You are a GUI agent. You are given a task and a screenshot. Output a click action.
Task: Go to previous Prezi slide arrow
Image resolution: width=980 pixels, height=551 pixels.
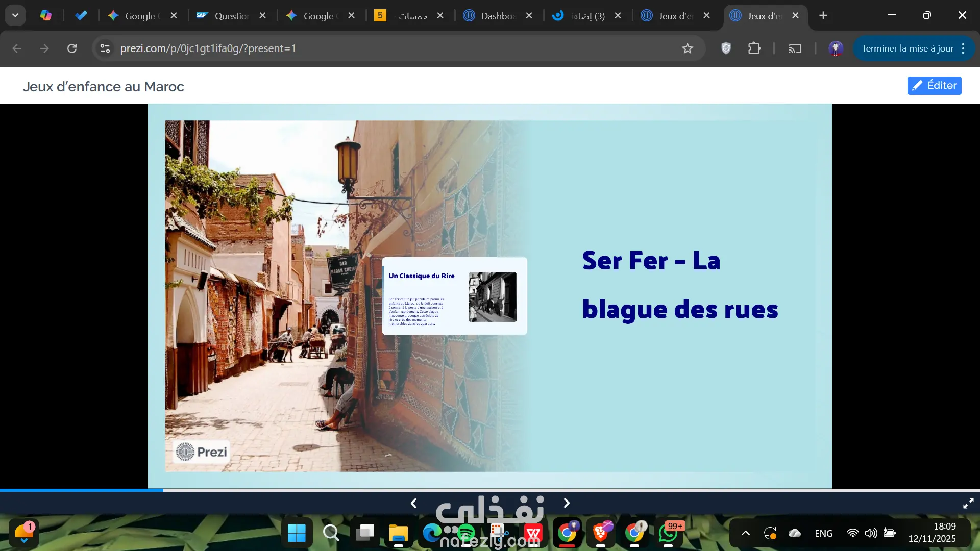tap(413, 504)
